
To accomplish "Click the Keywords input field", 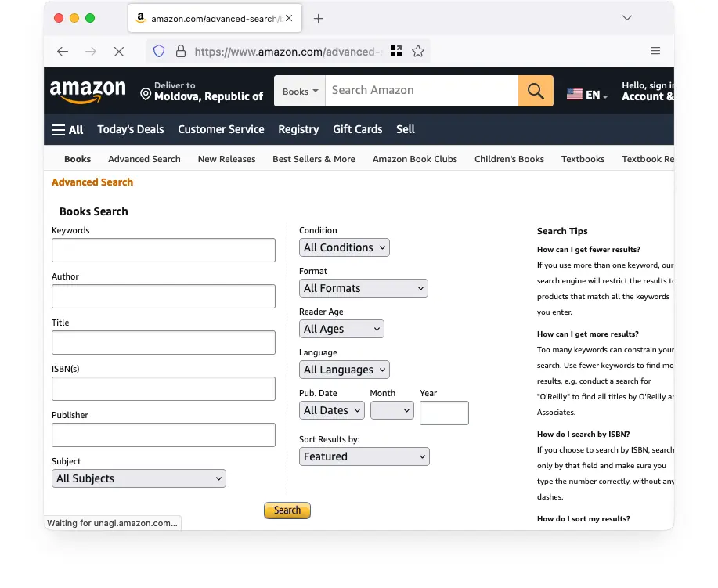I will tap(164, 250).
